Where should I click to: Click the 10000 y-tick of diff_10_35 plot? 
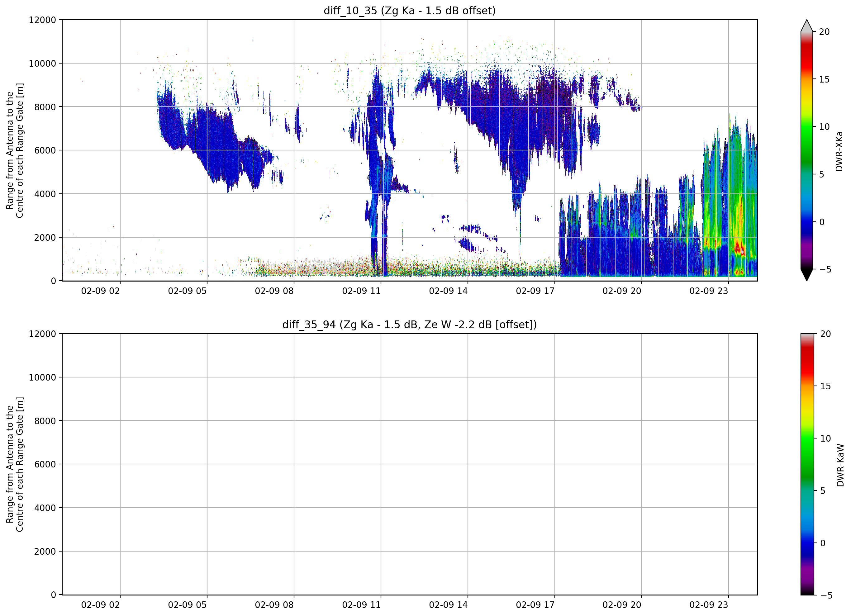[x=42, y=64]
